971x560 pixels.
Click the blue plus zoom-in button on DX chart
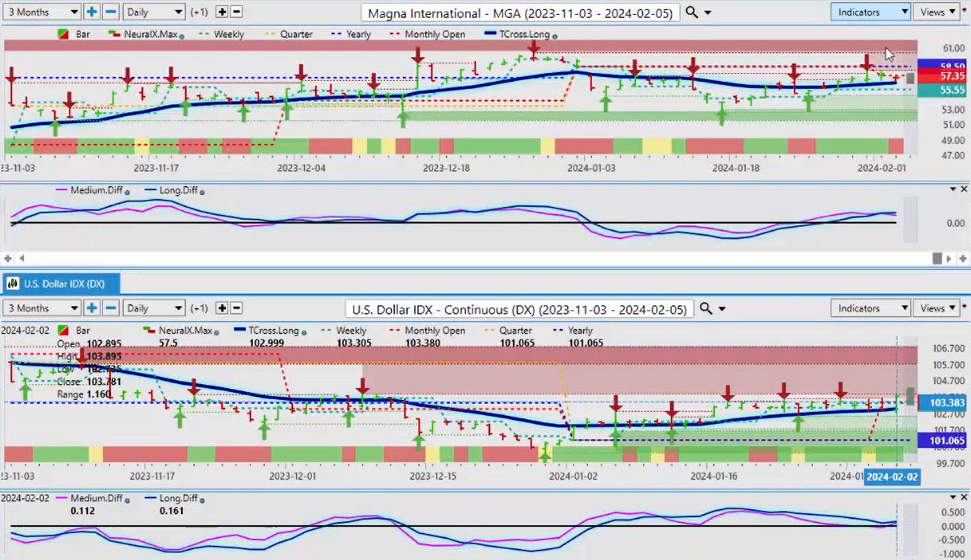tap(92, 308)
